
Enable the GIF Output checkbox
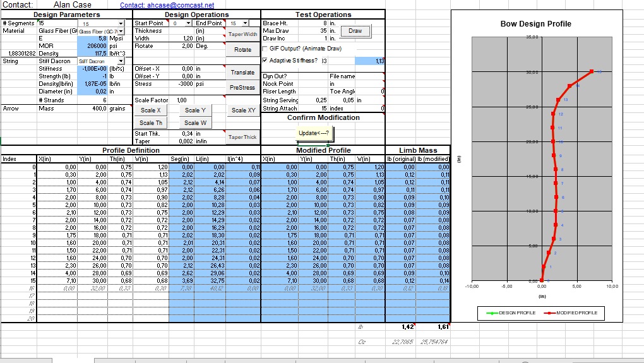[265, 49]
